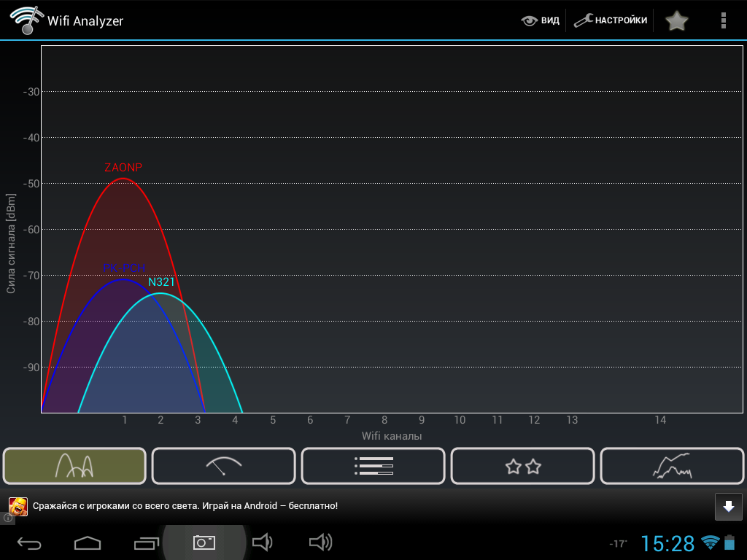Raise volume with the louder speaker button
Screen dimensions: 747x560
[320, 542]
